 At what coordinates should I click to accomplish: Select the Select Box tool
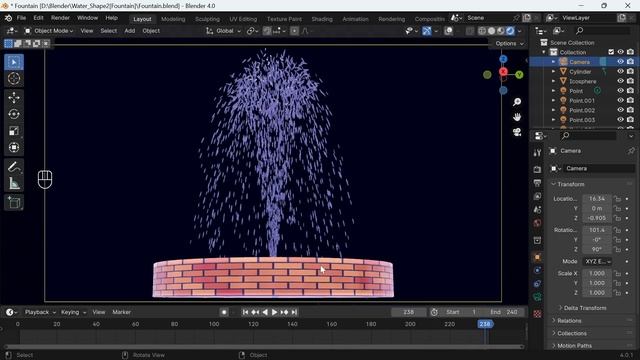click(x=14, y=62)
